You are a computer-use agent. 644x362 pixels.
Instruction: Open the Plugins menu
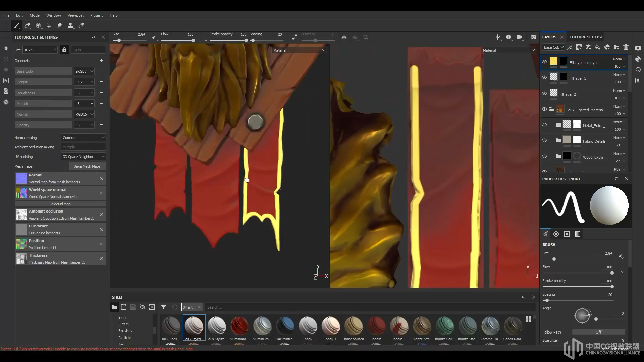pyautogui.click(x=97, y=15)
